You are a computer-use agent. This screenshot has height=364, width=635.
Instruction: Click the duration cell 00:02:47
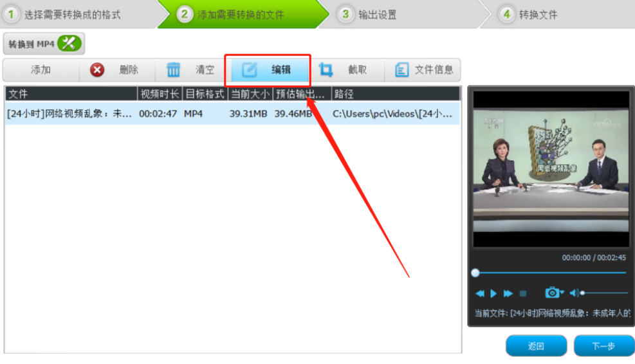[x=158, y=114]
